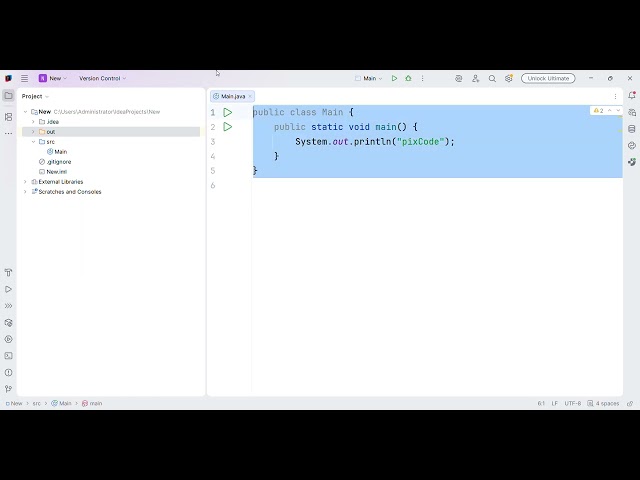
Task: Collapse the src folder
Action: point(33,142)
